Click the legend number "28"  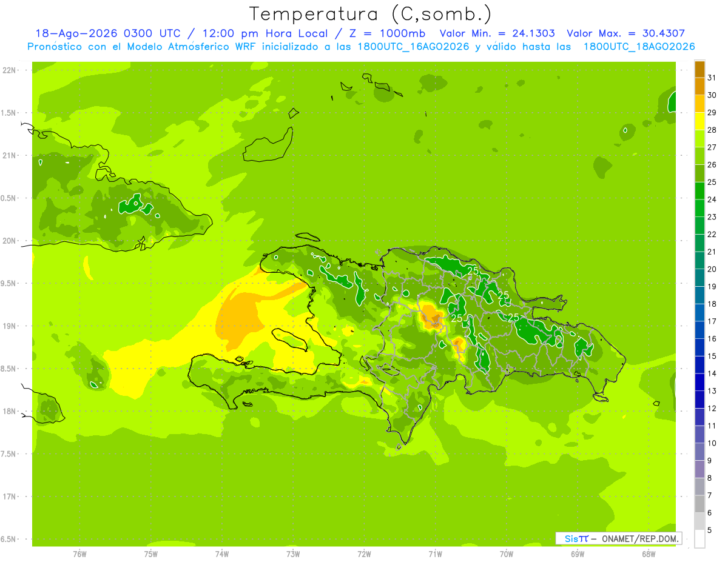pyautogui.click(x=712, y=130)
